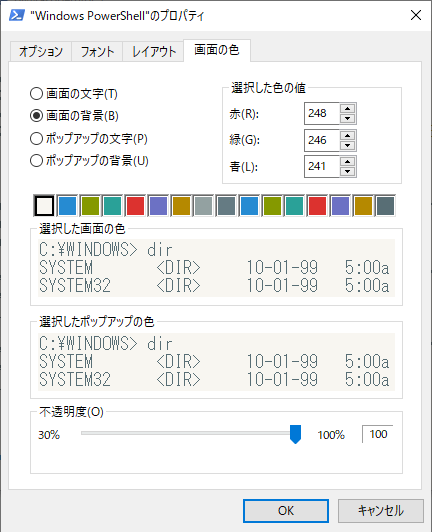Click the 選択したポップアップの色 preview area
Viewport: 432px width, 532px height.
point(217,362)
